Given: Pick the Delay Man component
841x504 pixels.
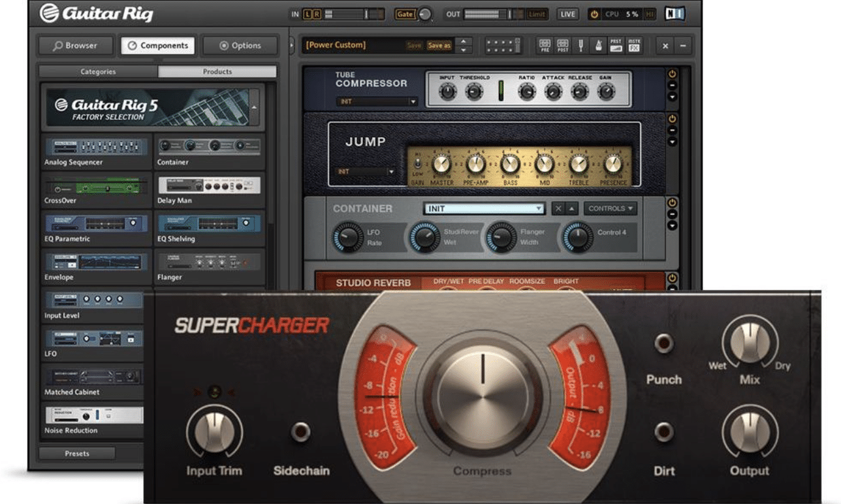Looking at the screenshot, I should pos(210,191).
